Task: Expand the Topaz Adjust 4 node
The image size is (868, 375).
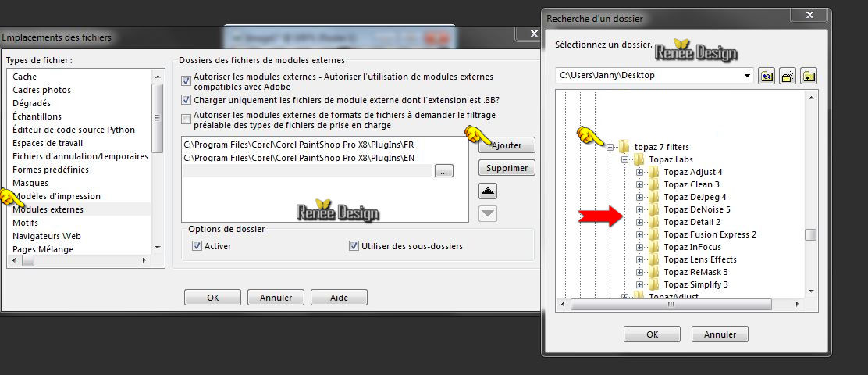Action: tap(640, 173)
